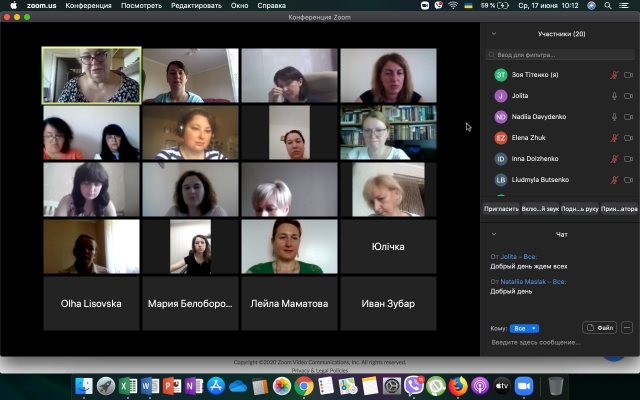This screenshot has width=640, height=400.
Task: Open the Apple menu
Action: 13,6
